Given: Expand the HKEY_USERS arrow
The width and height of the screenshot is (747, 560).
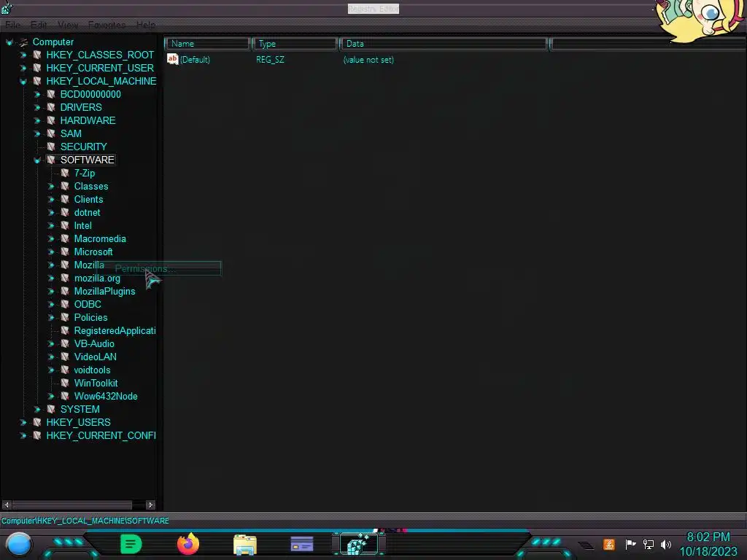Looking at the screenshot, I should pyautogui.click(x=23, y=422).
